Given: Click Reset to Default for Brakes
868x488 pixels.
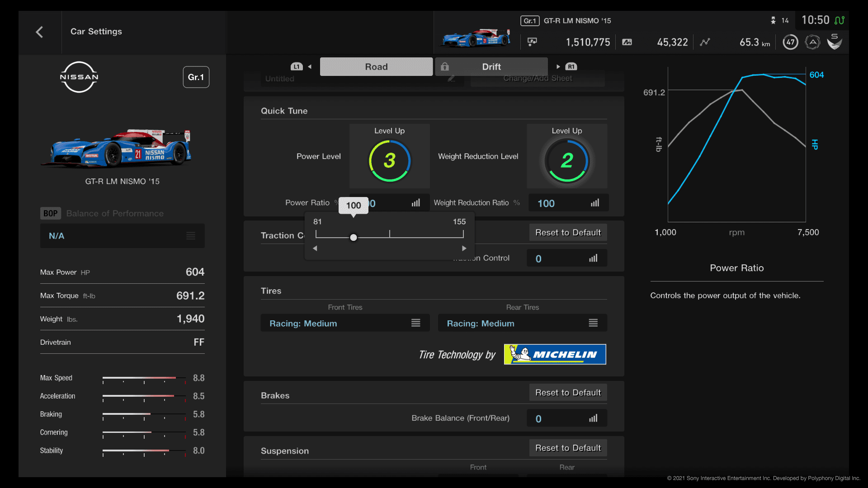Looking at the screenshot, I should point(567,392).
